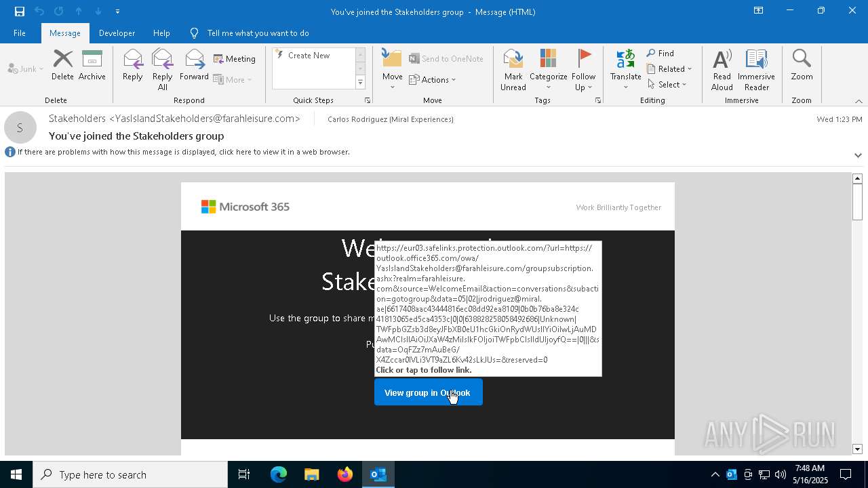Open the Customize Quick Access Toolbar dropdown
The image size is (868, 488).
(117, 12)
